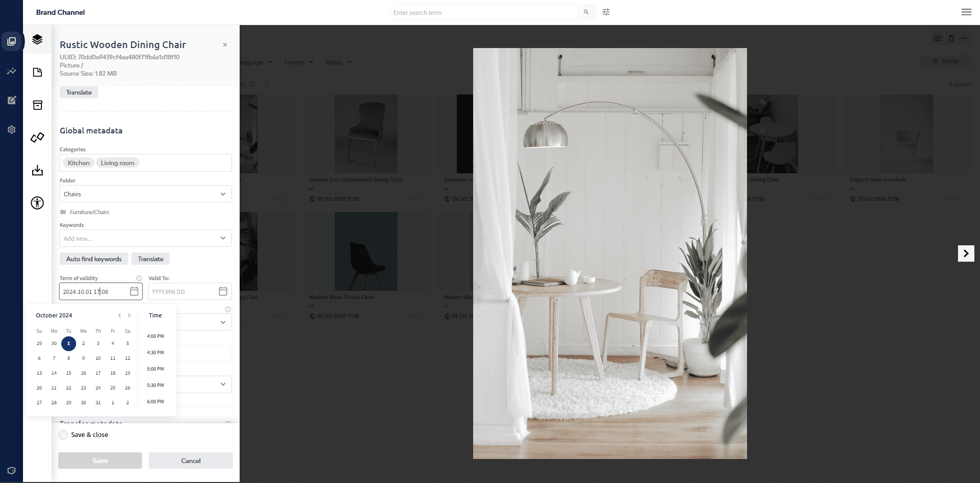This screenshot has height=483, width=980.
Task: Click the Valid To date field
Action: point(190,291)
